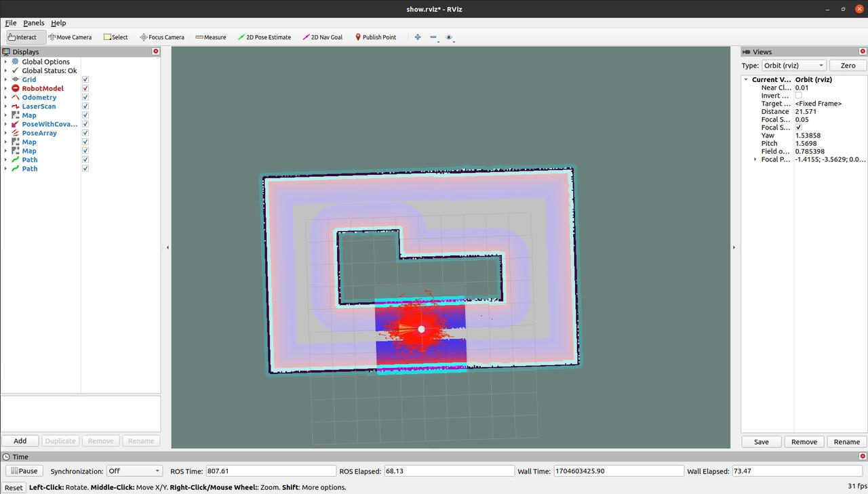Open the Synchronization dropdown set to Off
Image resolution: width=868 pixels, height=494 pixels.
(x=134, y=471)
